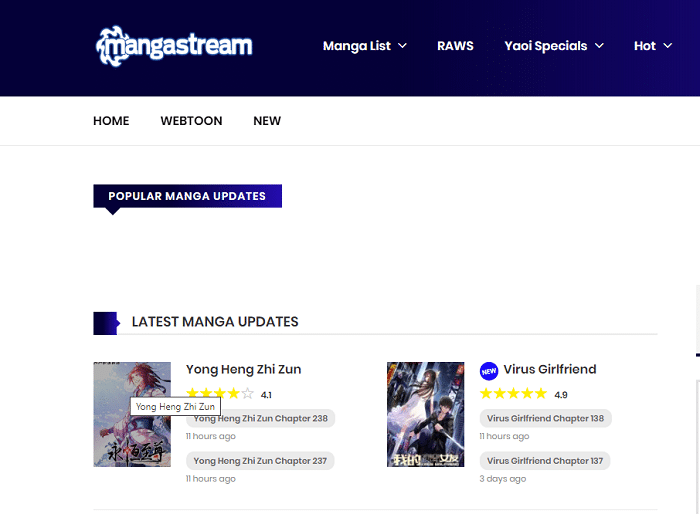The height and width of the screenshot is (514, 700).
Task: Click the 4.9 rating value
Action: 561,395
